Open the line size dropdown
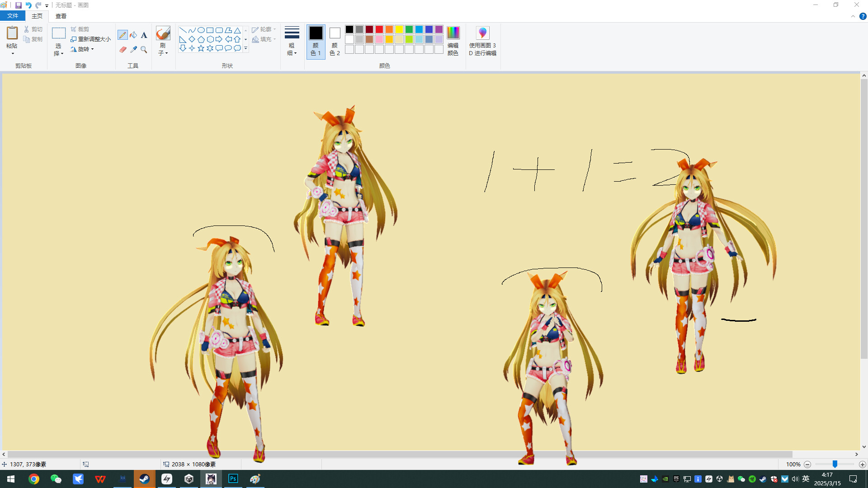868x488 pixels. pos(292,41)
